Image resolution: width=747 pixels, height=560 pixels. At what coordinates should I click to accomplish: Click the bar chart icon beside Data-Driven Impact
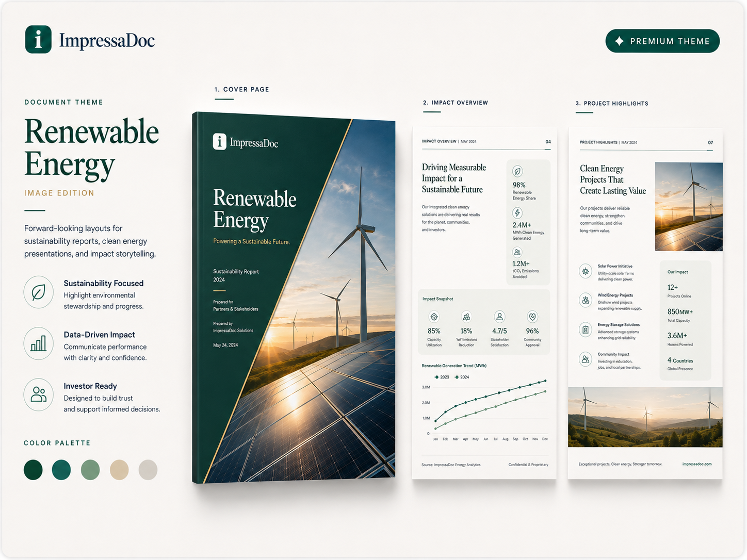[39, 343]
